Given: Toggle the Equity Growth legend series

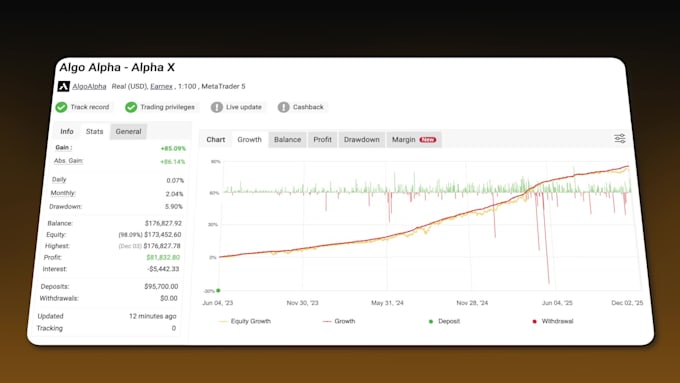Looking at the screenshot, I should tap(245, 321).
